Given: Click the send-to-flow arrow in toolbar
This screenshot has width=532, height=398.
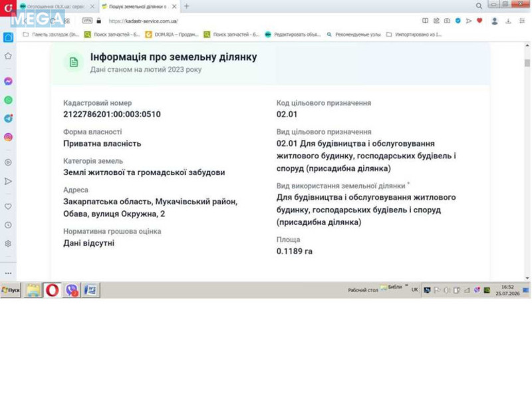Looking at the screenshot, I should tap(469, 21).
